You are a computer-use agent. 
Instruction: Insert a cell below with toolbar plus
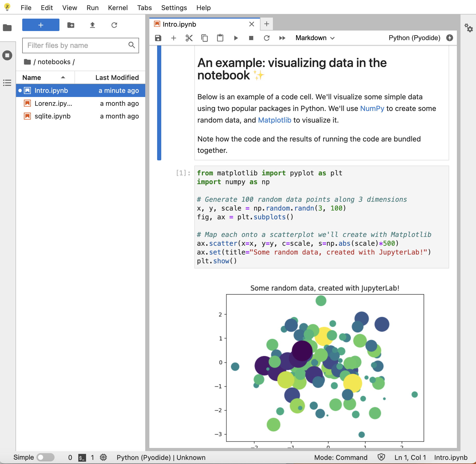tap(174, 38)
